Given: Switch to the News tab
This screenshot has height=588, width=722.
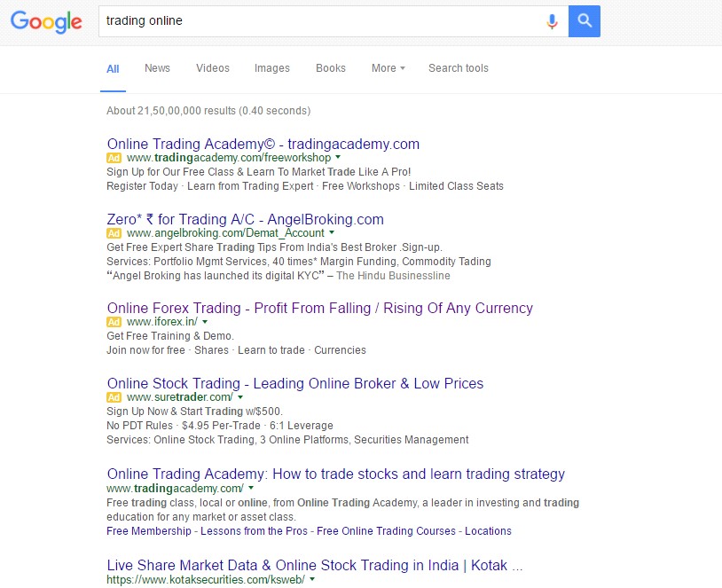Looking at the screenshot, I should coord(158,68).
